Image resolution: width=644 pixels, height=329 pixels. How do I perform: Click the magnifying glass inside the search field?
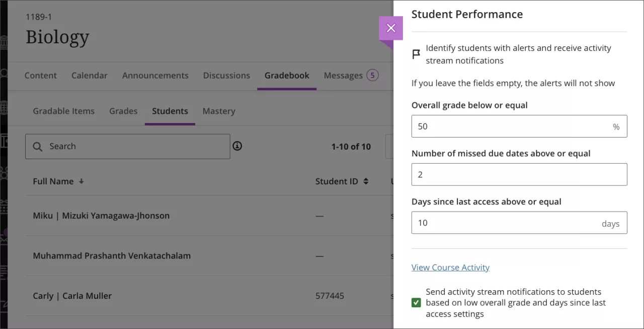pyautogui.click(x=38, y=146)
